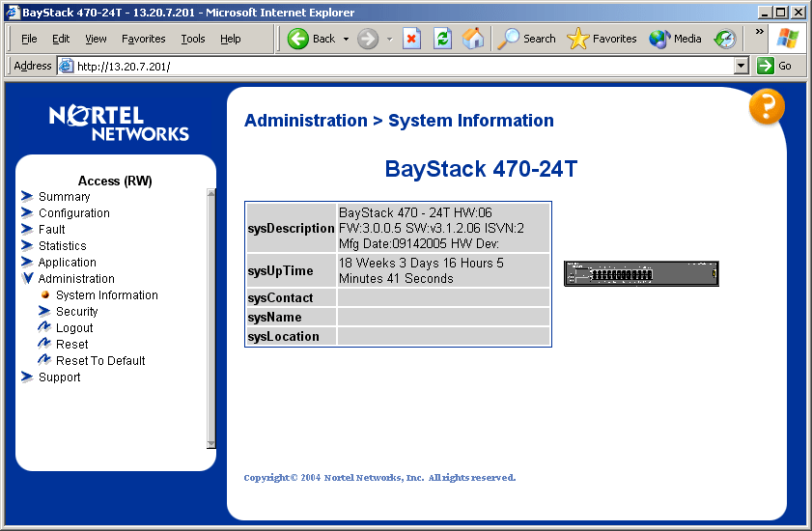
Task: Open the Summary link
Action: point(65,197)
